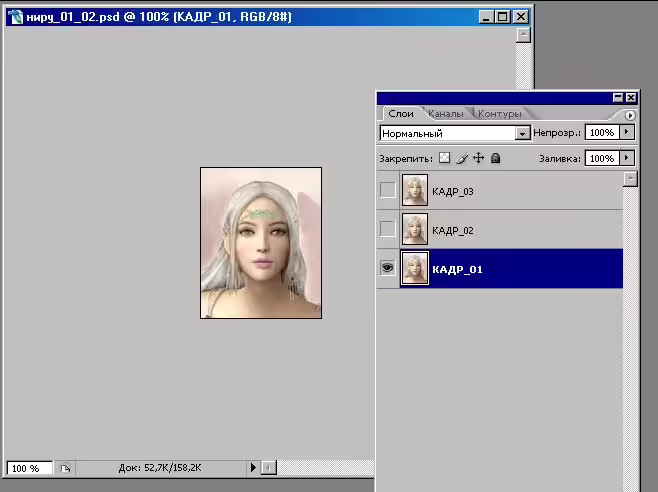Click the document window scroll up arrow

[x=523, y=35]
